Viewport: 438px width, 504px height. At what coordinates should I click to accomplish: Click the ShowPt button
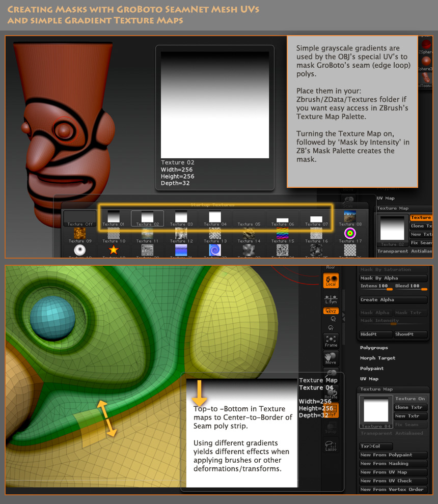pos(410,334)
